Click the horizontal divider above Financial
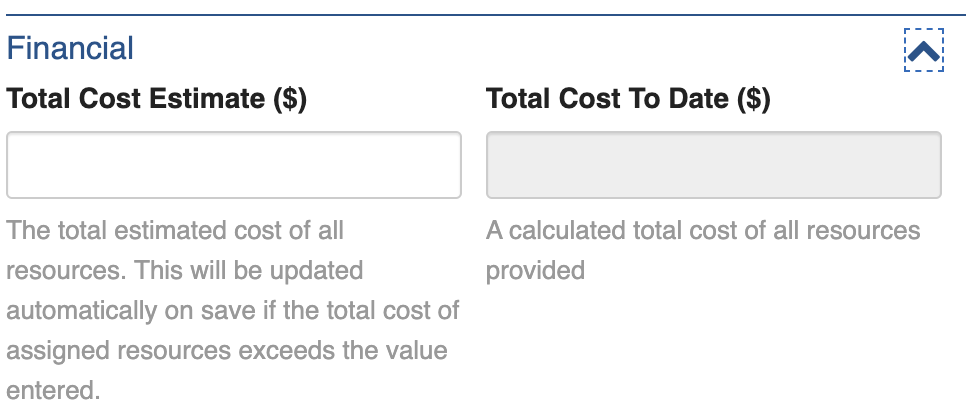The width and height of the screenshot is (972, 418). pyautogui.click(x=486, y=15)
